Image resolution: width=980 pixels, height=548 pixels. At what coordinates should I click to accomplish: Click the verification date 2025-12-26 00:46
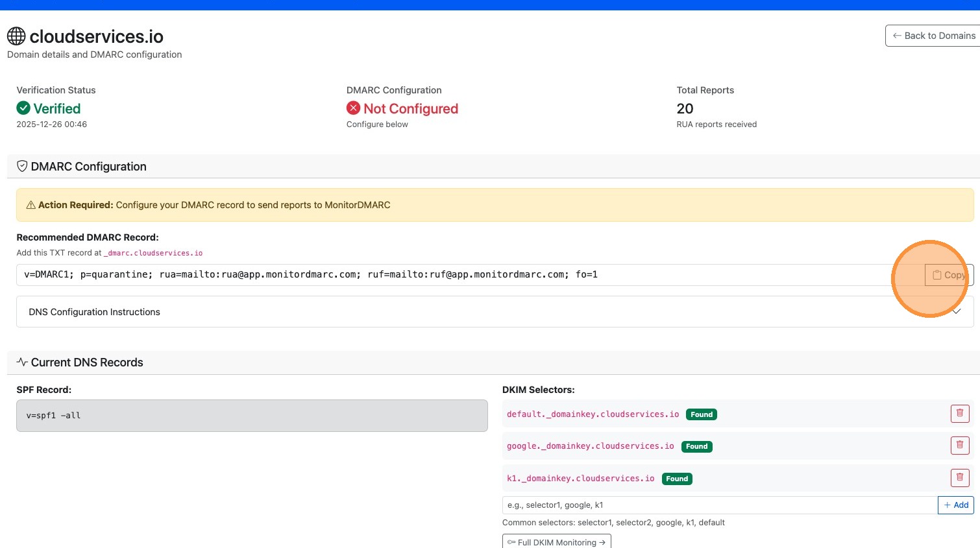coord(51,125)
